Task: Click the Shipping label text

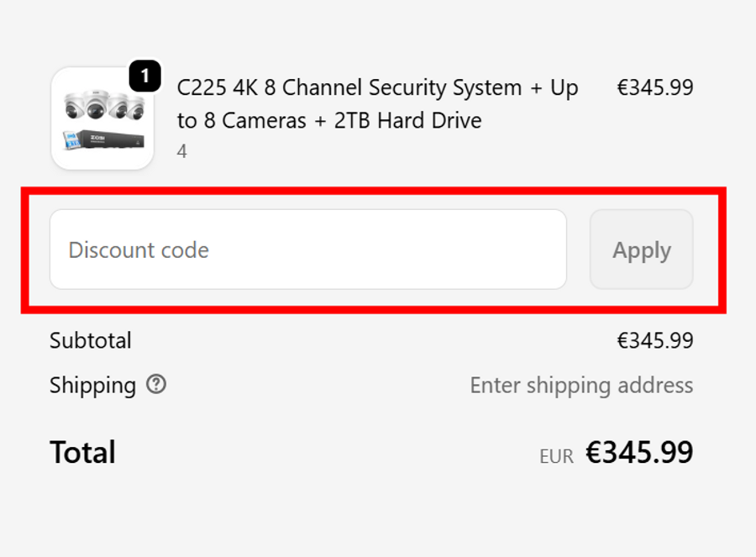Action: (x=92, y=386)
